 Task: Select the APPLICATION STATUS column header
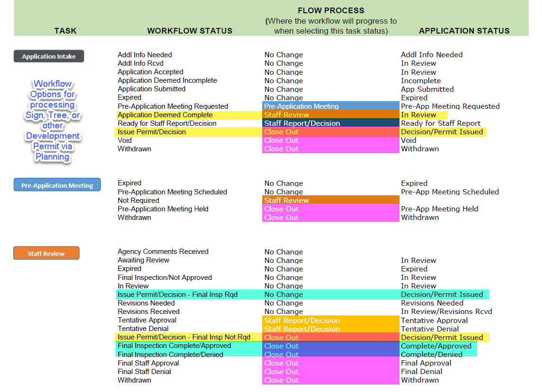click(x=464, y=31)
